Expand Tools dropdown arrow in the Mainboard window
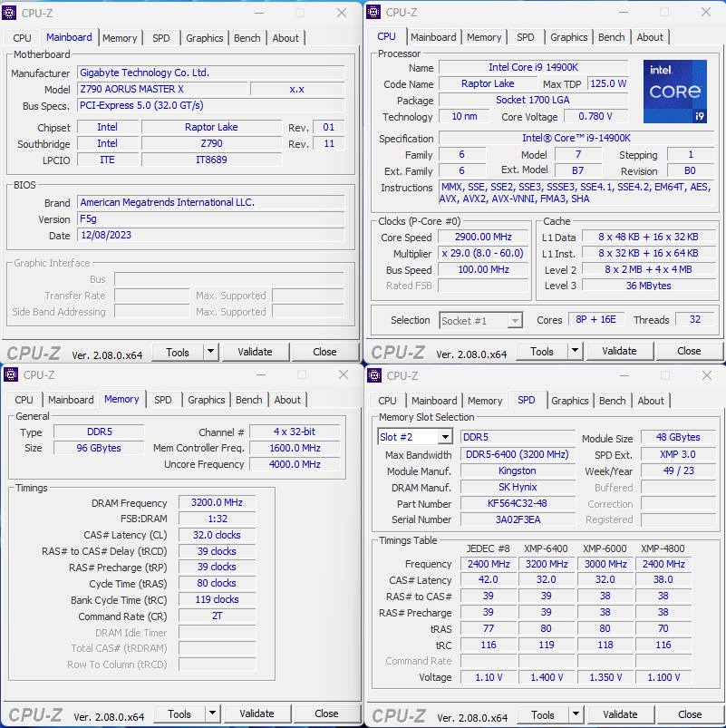The image size is (726, 728). pos(211,352)
